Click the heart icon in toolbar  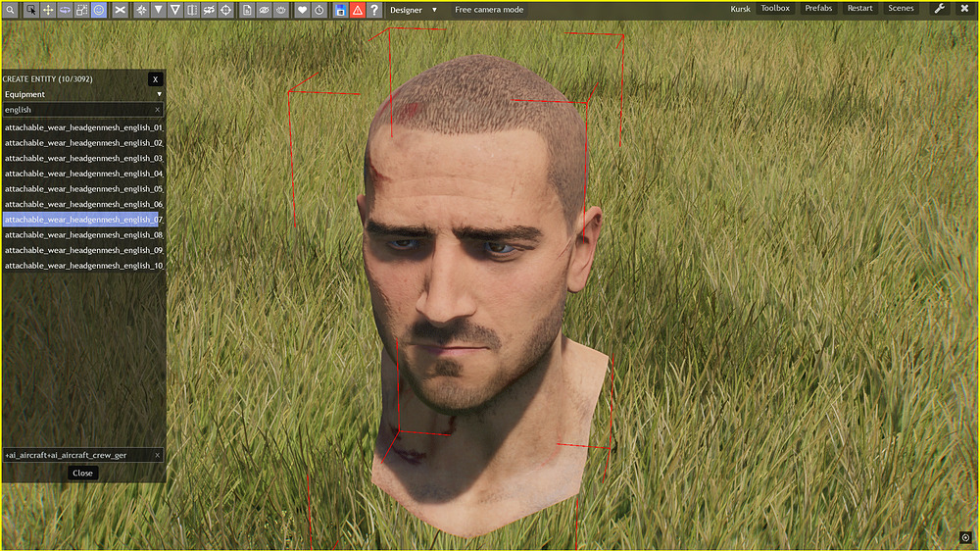(302, 10)
